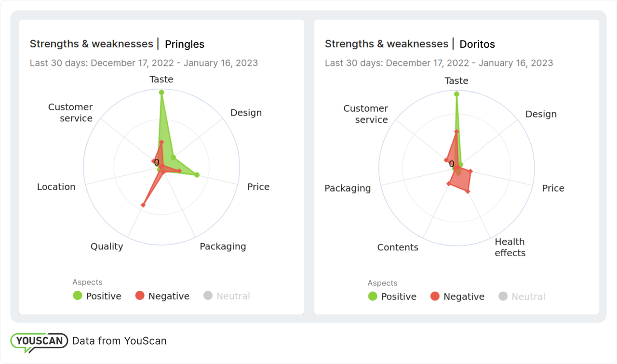The width and height of the screenshot is (617, 364).
Task: Click the YouScan logo icon
Action: (x=39, y=341)
